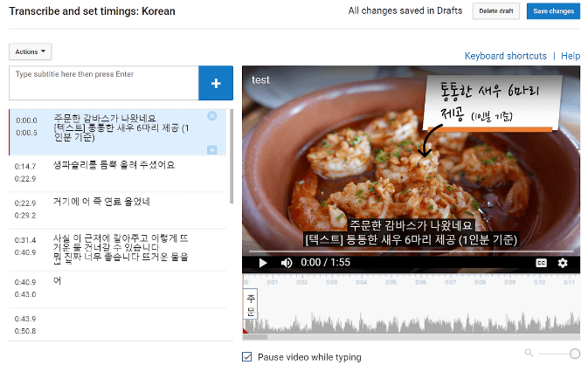The image size is (588, 365).
Task: Select subtitle starting at 0:14.7
Action: tap(117, 173)
